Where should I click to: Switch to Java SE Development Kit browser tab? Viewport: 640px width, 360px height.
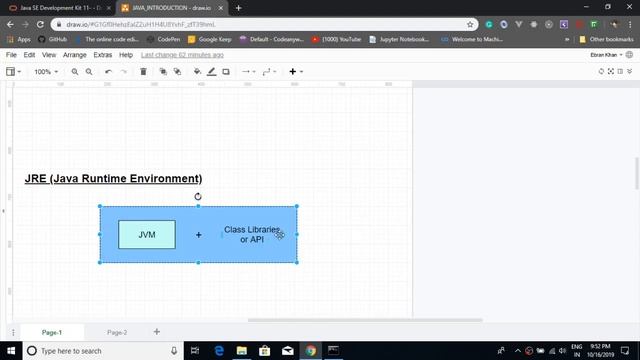click(x=59, y=8)
